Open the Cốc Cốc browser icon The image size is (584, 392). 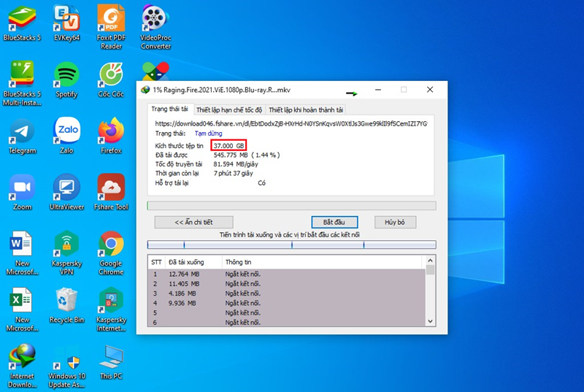click(x=111, y=80)
